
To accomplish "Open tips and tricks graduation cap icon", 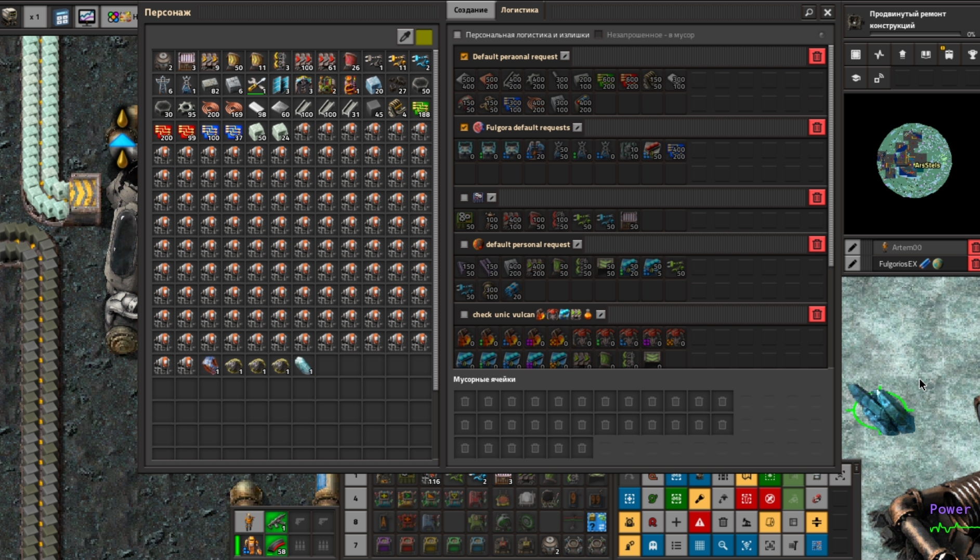I will pos(856,78).
